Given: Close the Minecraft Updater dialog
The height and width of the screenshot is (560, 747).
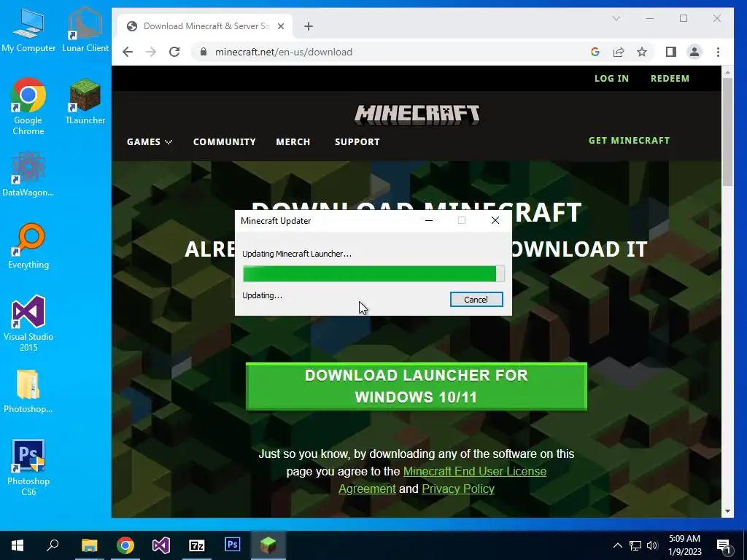Looking at the screenshot, I should [x=495, y=220].
